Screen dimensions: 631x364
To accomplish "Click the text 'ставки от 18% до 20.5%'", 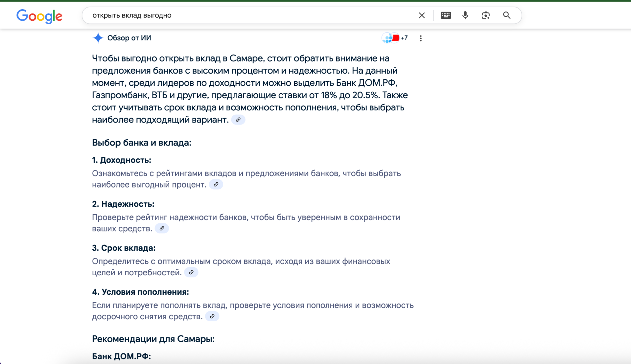I will [x=329, y=96].
